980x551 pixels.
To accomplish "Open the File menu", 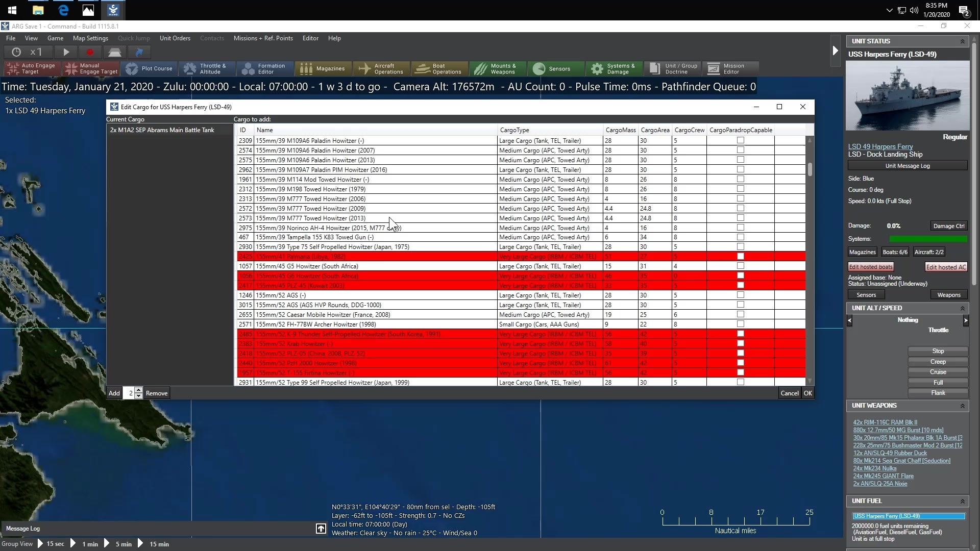I will (x=11, y=38).
